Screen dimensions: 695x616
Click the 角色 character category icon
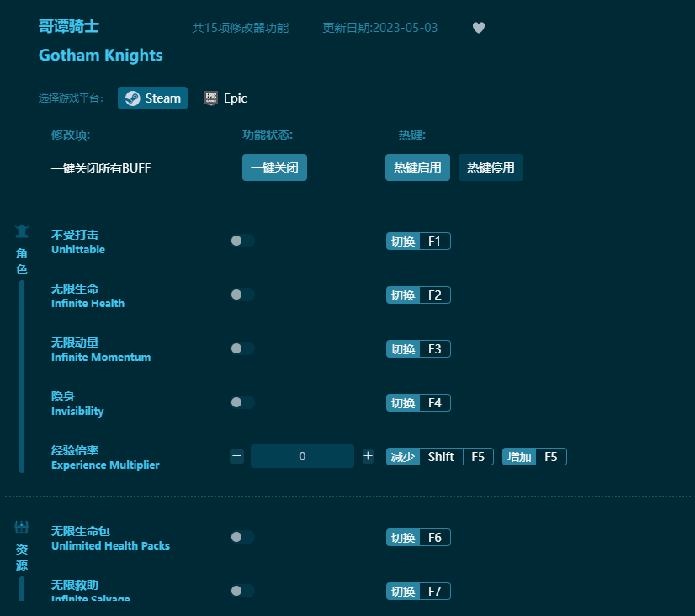[21, 231]
